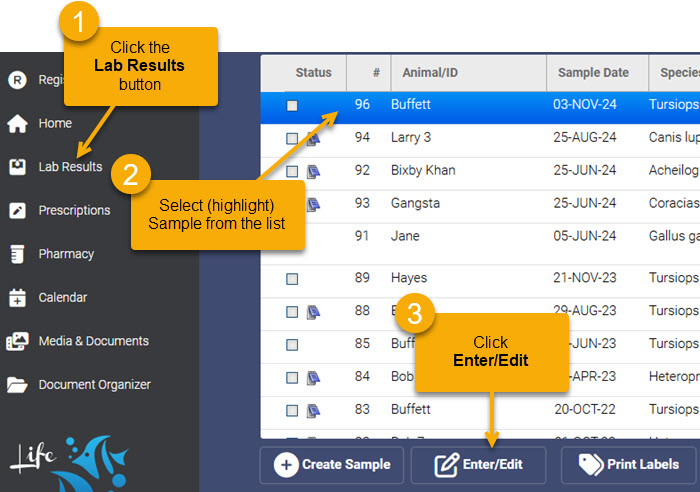Click the note icon on Gangsta row

pos(313,204)
